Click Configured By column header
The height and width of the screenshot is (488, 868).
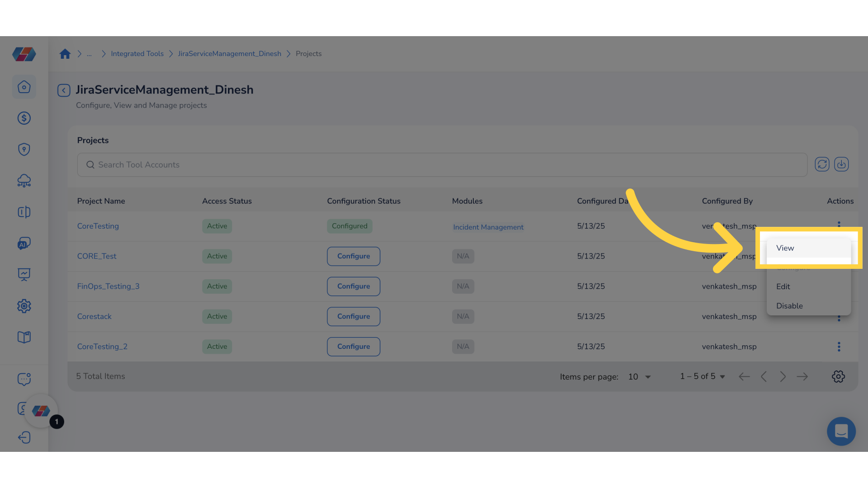tap(727, 201)
